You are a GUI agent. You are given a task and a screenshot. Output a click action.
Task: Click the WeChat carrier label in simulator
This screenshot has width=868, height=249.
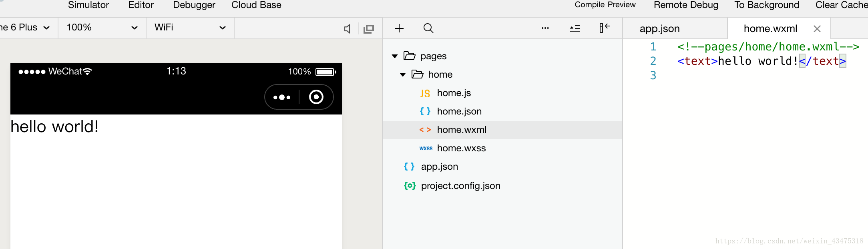point(65,71)
